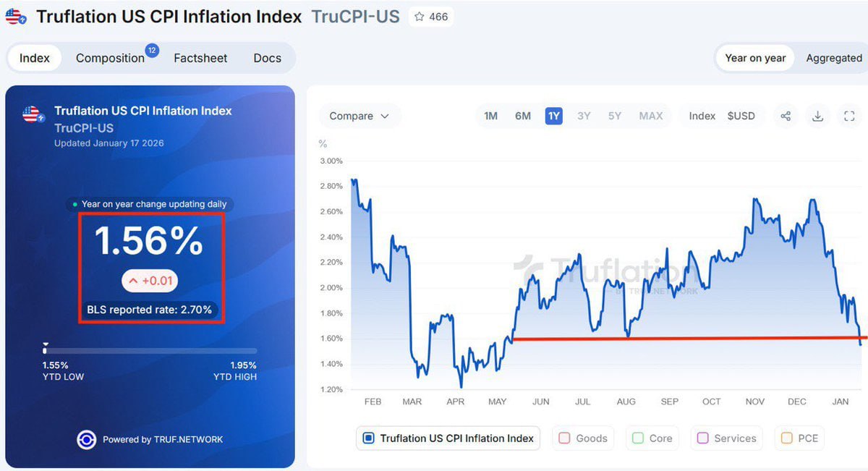The height and width of the screenshot is (471, 868).
Task: Click the TRUF.NETWORK logo icon
Action: [x=87, y=439]
